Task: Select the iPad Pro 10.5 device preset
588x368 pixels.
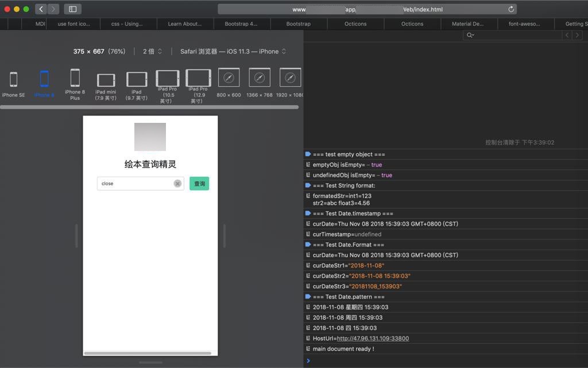Action: pyautogui.click(x=167, y=87)
